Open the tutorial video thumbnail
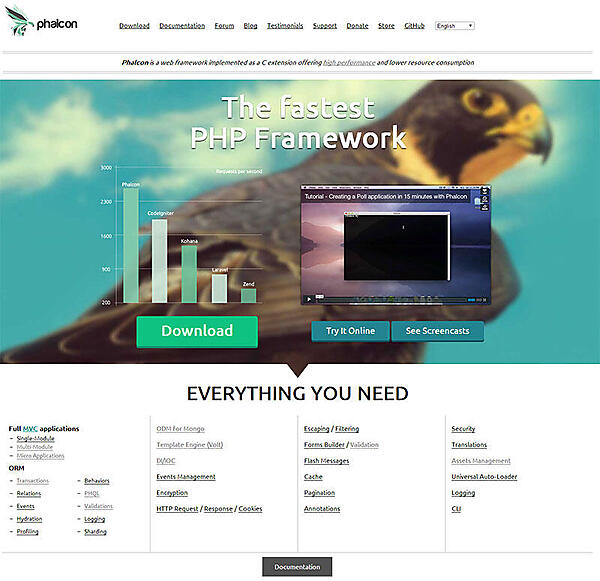 396,245
